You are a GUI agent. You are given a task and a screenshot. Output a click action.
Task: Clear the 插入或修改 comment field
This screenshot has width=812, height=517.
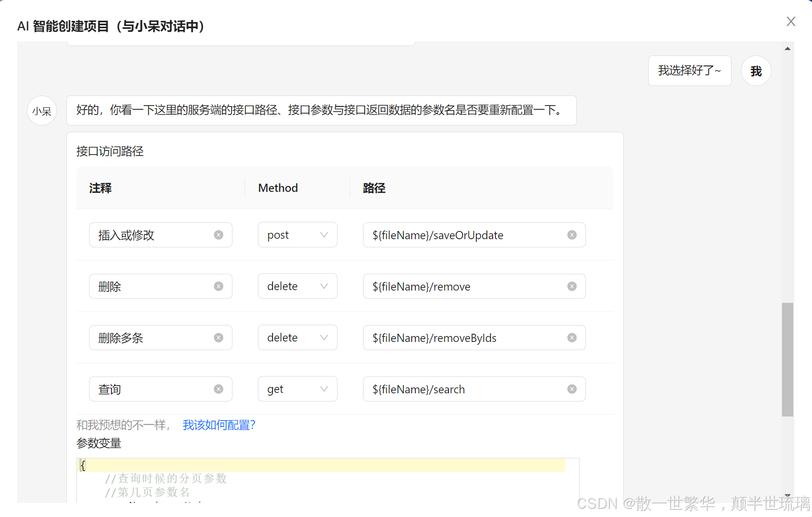click(218, 235)
